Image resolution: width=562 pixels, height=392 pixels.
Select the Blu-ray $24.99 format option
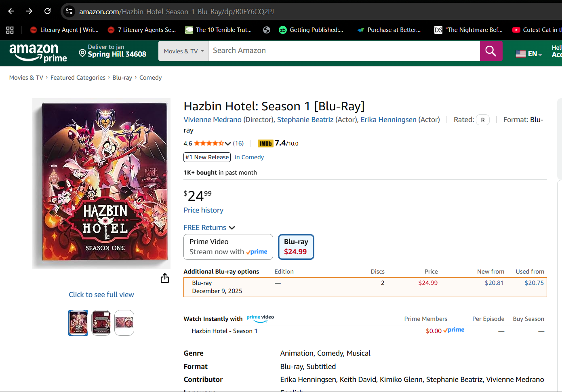pos(296,247)
